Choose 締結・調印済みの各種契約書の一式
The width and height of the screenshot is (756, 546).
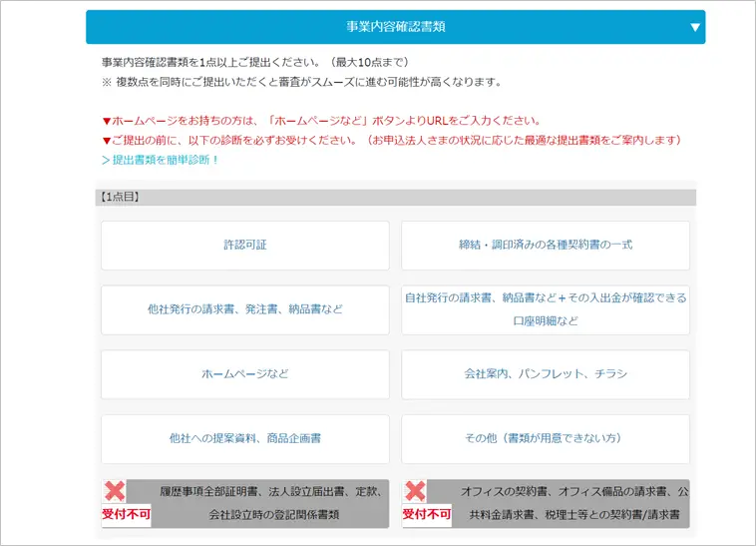[545, 245]
